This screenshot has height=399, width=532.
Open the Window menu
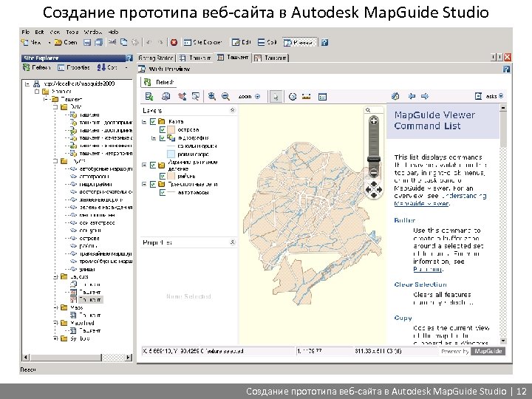click(x=92, y=32)
